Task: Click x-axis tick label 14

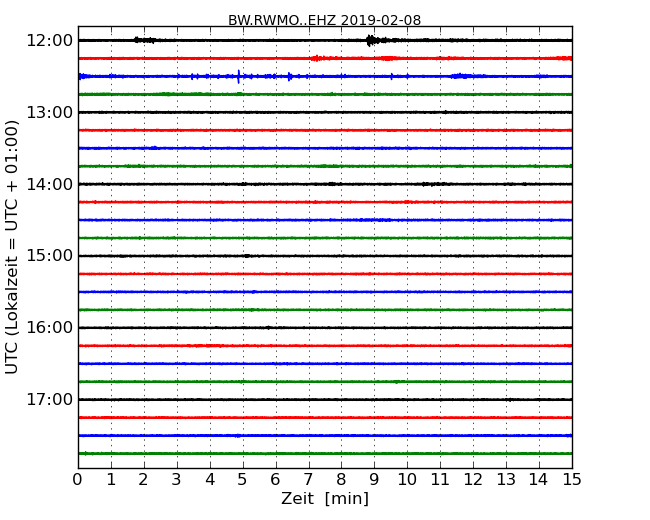Action: coord(539,480)
